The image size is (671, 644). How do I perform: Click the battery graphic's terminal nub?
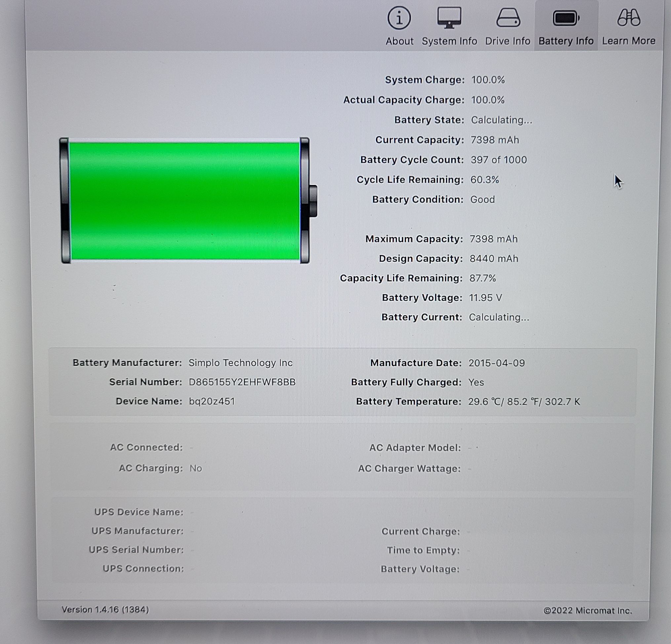[313, 201]
